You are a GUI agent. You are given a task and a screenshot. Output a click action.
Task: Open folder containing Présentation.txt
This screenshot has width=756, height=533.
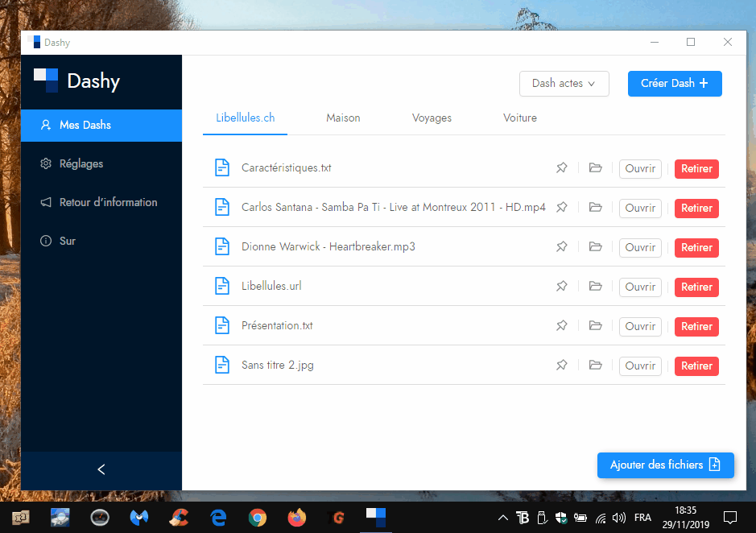click(x=596, y=325)
